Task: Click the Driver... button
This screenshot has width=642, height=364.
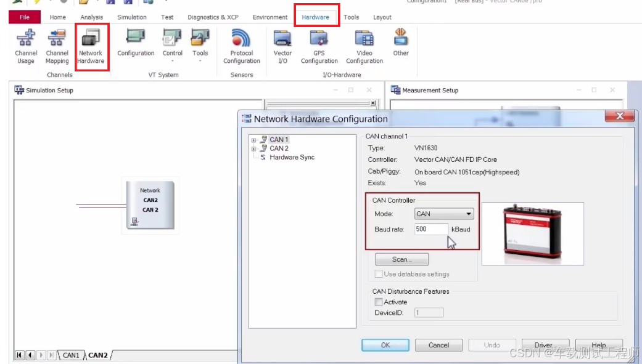Action: (x=545, y=345)
